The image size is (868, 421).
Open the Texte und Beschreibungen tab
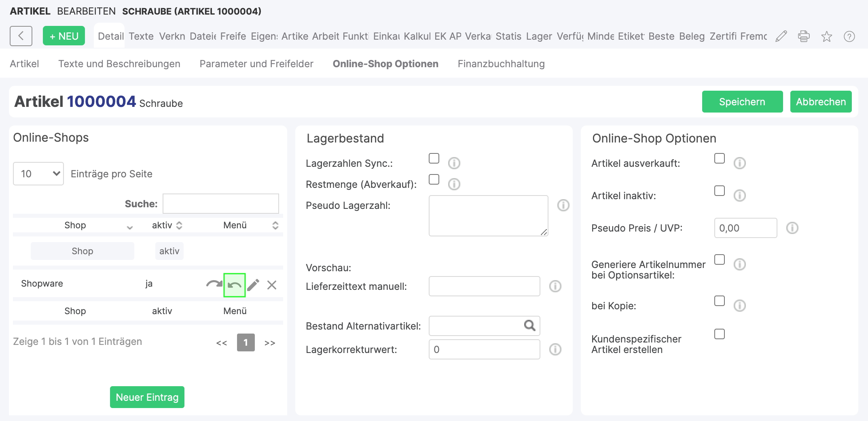(119, 64)
